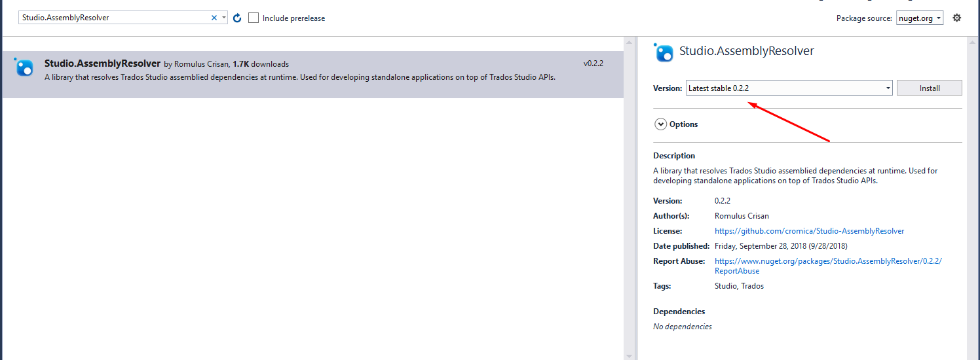The width and height of the screenshot is (980, 360).
Task: Expand the Options section
Action: tap(661, 124)
